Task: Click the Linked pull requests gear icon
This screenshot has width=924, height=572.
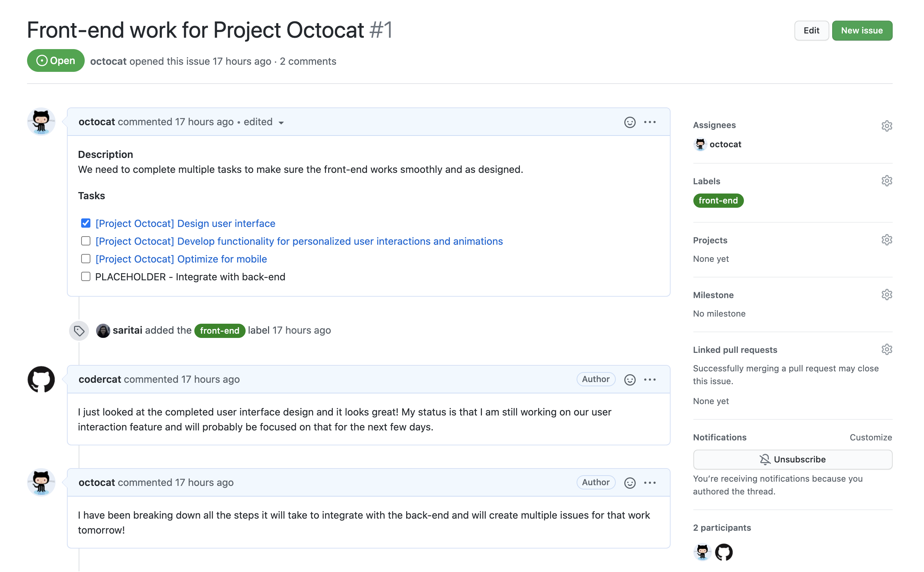Action: 886,349
